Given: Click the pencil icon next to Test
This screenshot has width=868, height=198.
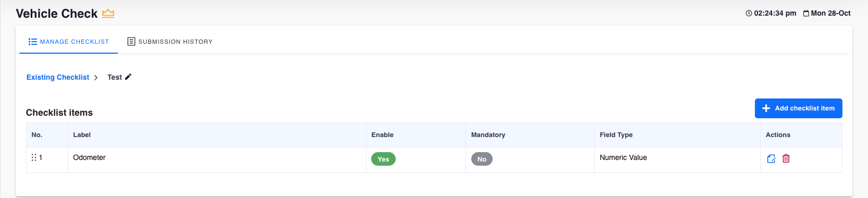Looking at the screenshot, I should 128,77.
